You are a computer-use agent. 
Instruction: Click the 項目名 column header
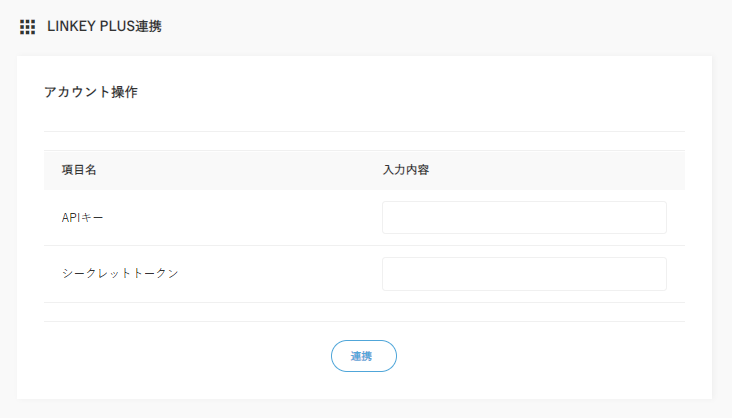click(x=79, y=170)
